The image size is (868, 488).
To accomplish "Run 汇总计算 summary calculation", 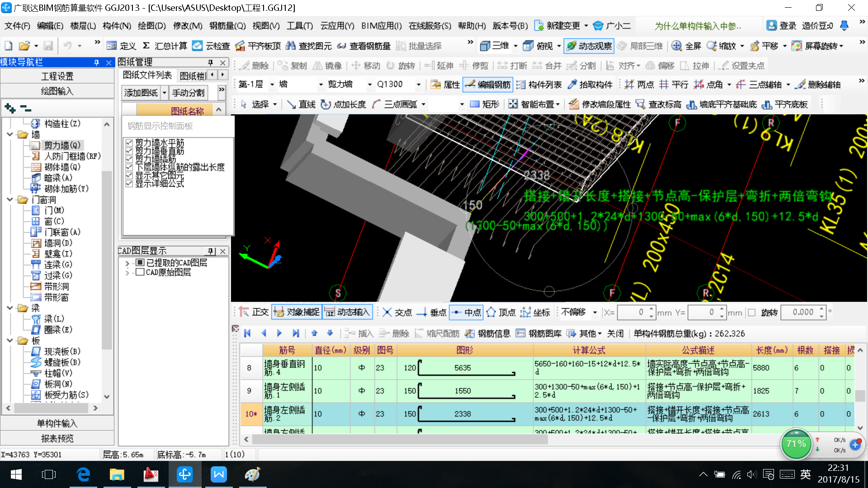I will [165, 46].
